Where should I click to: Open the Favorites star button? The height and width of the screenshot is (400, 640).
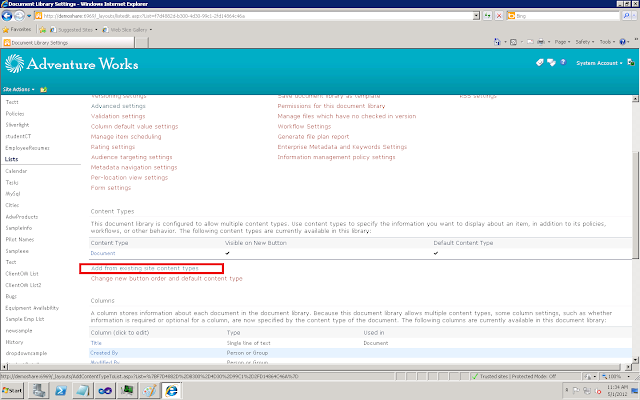17,29
